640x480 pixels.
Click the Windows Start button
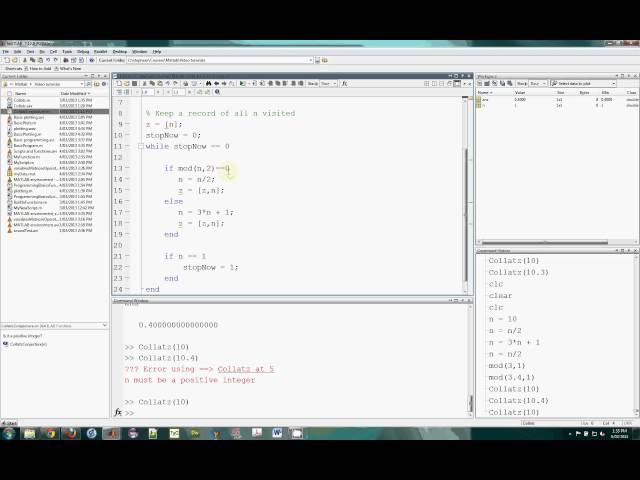pos(9,433)
